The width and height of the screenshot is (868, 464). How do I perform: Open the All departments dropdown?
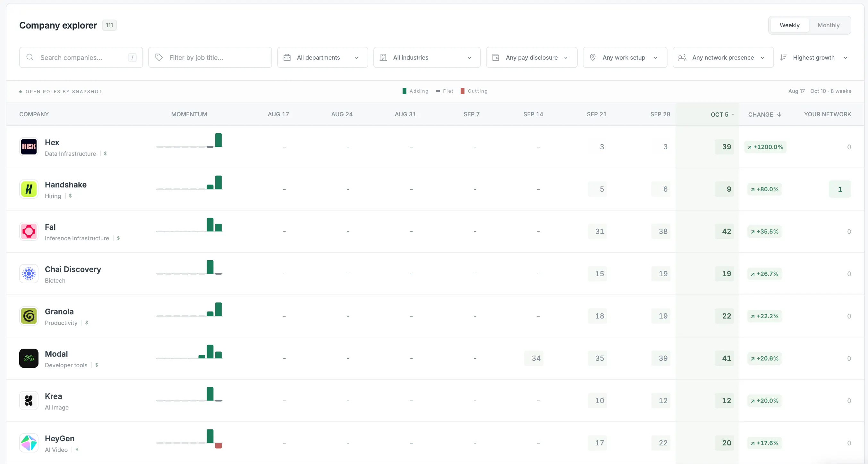[322, 58]
